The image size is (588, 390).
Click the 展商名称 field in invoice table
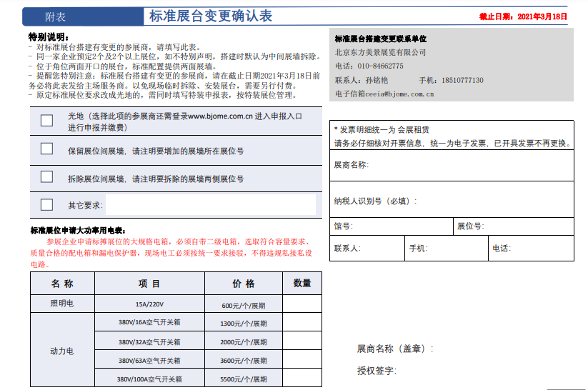click(472, 166)
